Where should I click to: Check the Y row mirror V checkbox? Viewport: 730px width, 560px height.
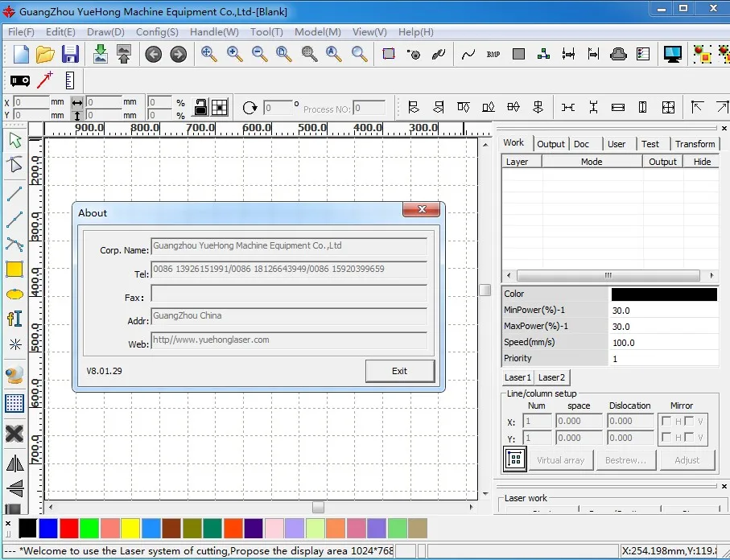pyautogui.click(x=691, y=438)
